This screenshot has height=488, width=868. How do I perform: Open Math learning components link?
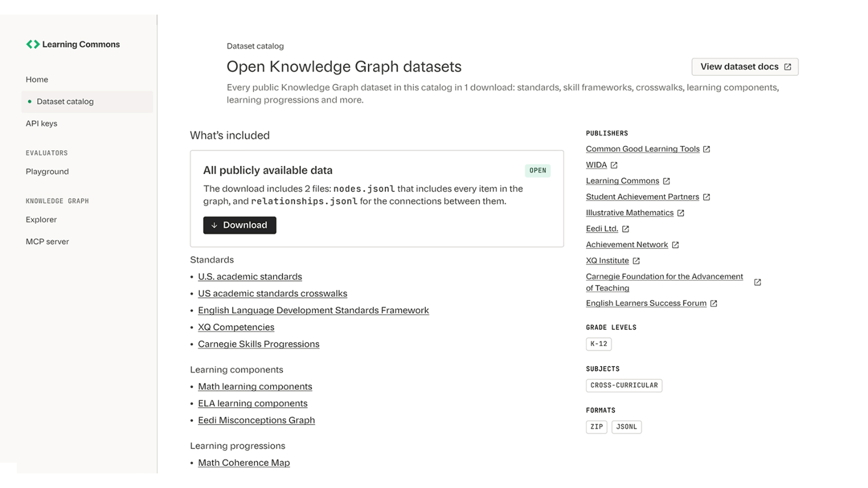click(x=255, y=387)
